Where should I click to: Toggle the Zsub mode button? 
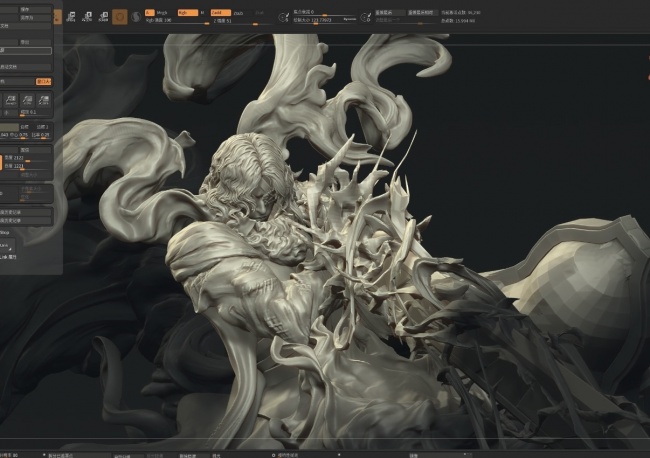click(238, 13)
